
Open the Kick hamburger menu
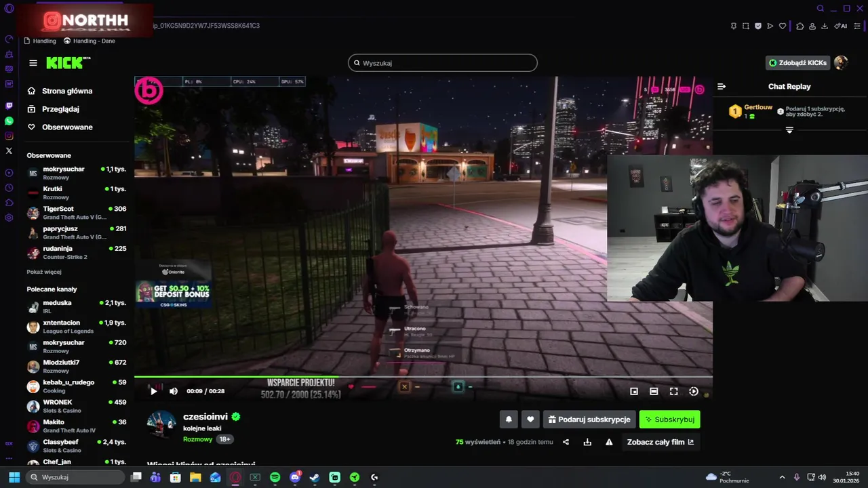click(x=33, y=63)
